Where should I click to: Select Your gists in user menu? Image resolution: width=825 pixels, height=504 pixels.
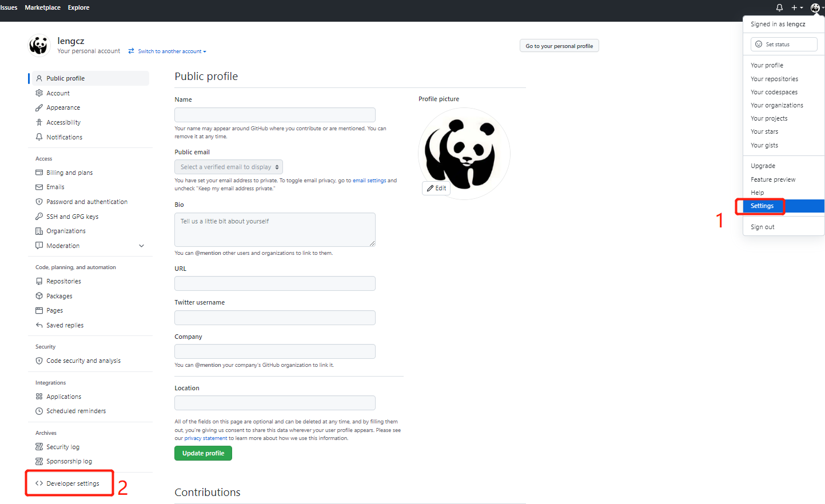(x=764, y=145)
